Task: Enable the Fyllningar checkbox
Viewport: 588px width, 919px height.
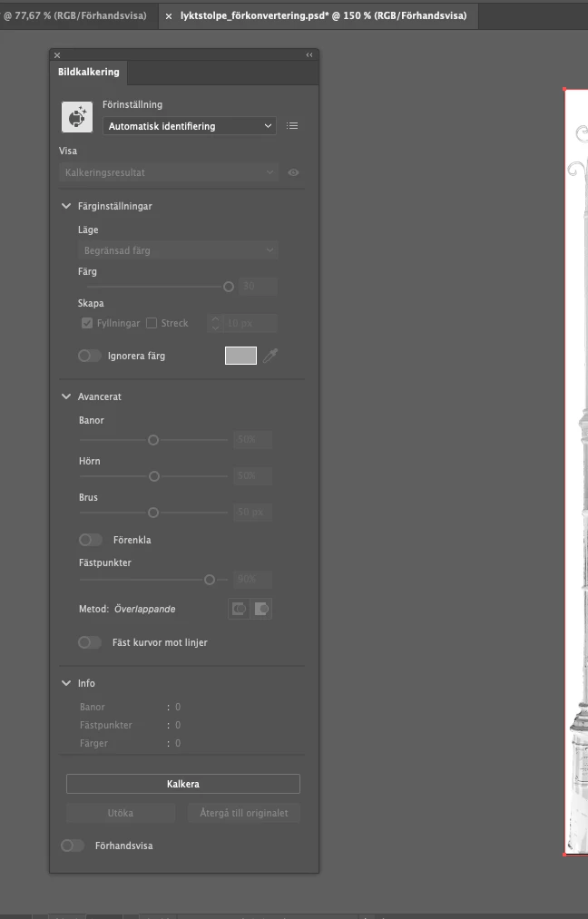Action: pos(87,323)
